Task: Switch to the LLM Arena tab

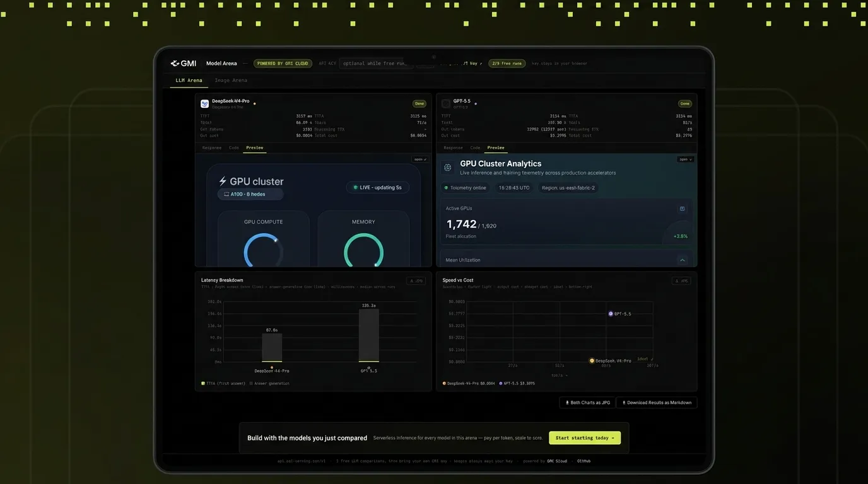Action: [189, 81]
